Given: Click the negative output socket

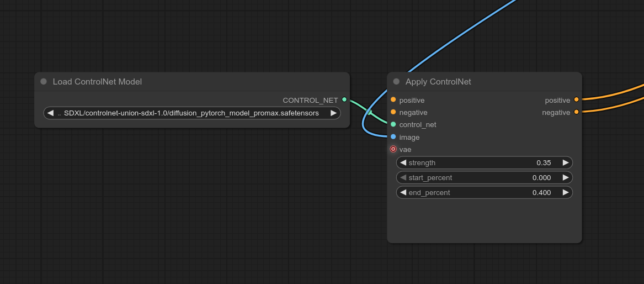Looking at the screenshot, I should coord(576,112).
